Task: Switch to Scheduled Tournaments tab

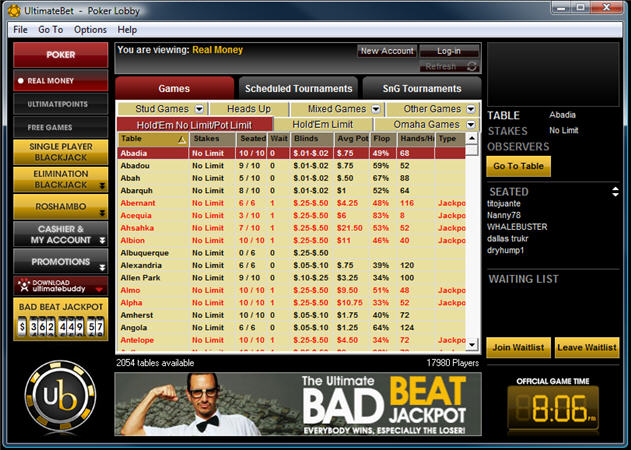Action: coord(298,88)
